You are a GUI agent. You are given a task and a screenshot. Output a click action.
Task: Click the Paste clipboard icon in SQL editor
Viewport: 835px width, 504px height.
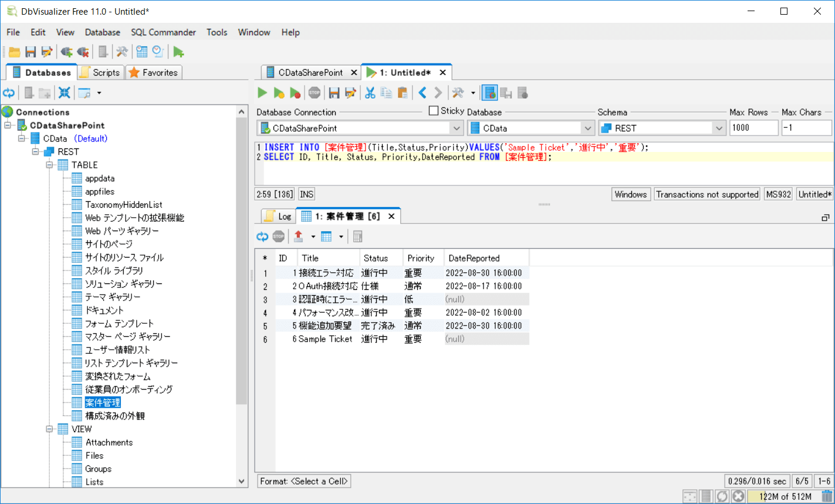[403, 93]
